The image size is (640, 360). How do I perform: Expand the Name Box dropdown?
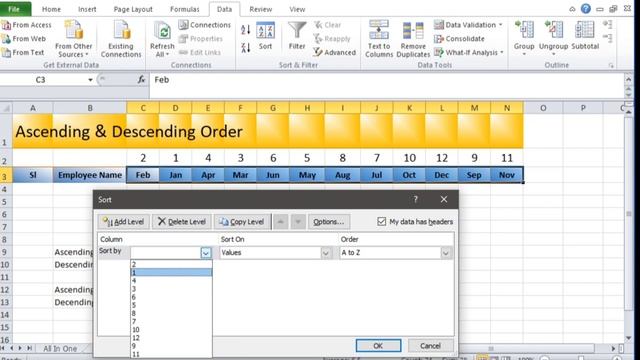(90, 80)
